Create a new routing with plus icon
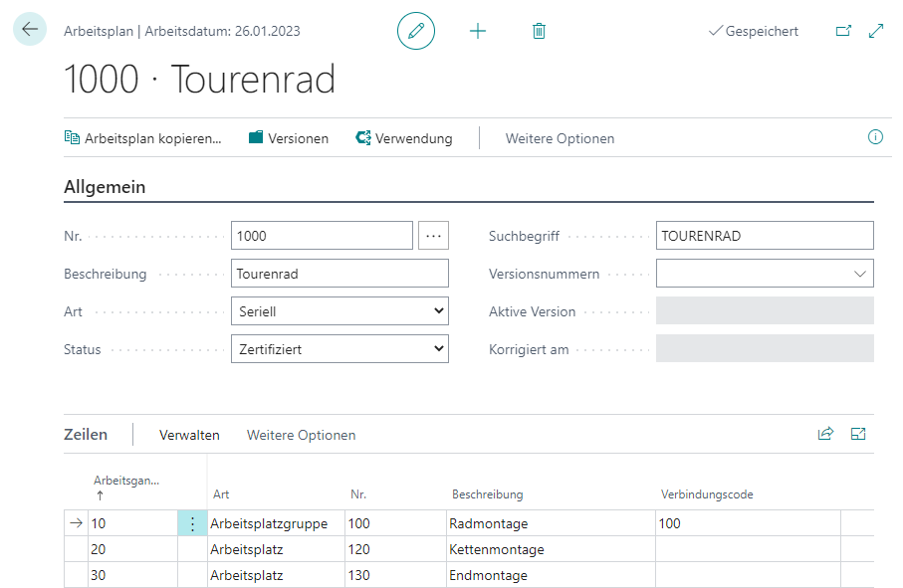The image size is (903, 588). coord(478,31)
